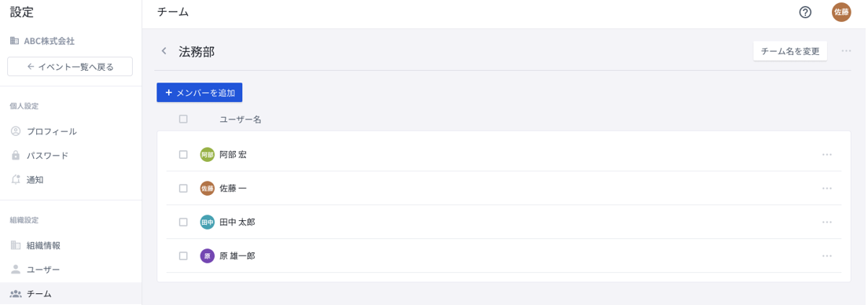The image size is (868, 305).
Task: Select the 田中 太郎 checkbox
Action: [183, 222]
